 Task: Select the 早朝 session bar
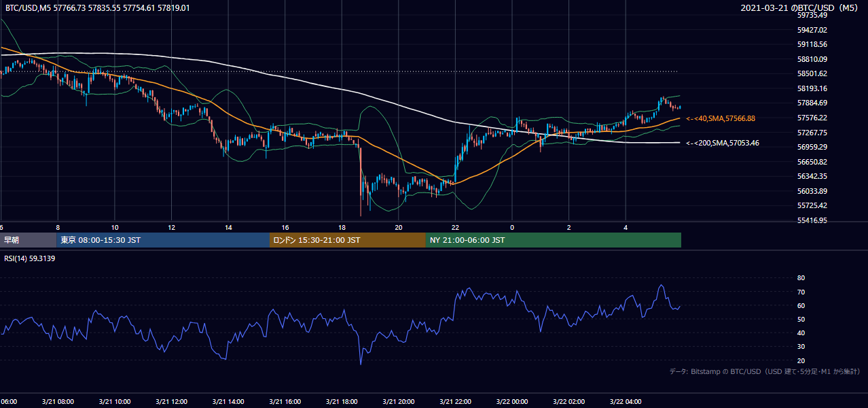point(29,240)
